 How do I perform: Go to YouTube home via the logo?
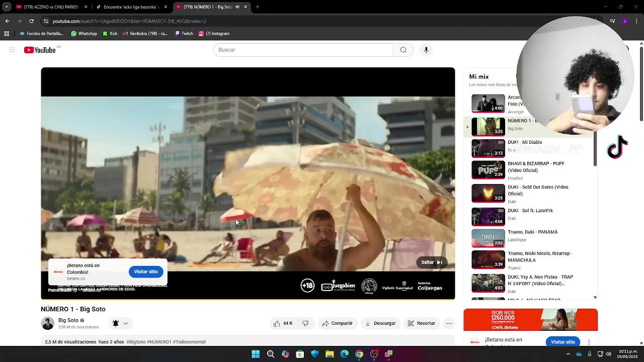(x=40, y=50)
